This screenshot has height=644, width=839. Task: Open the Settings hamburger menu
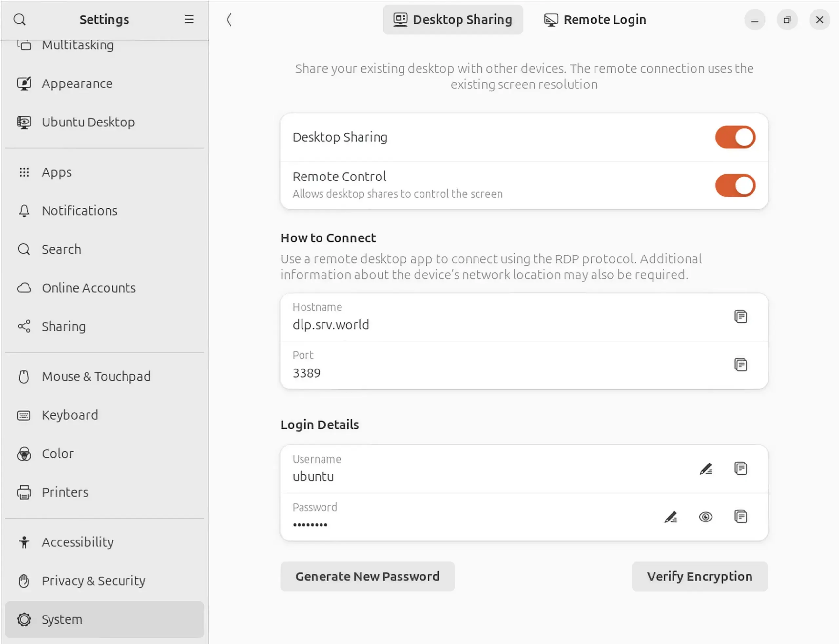pos(189,19)
